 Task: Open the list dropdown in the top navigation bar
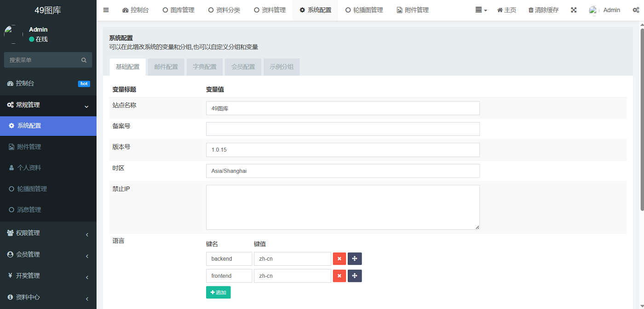click(x=481, y=10)
